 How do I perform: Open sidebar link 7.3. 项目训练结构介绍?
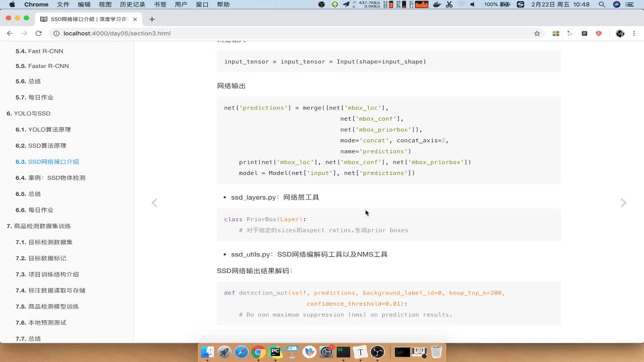click(47, 275)
